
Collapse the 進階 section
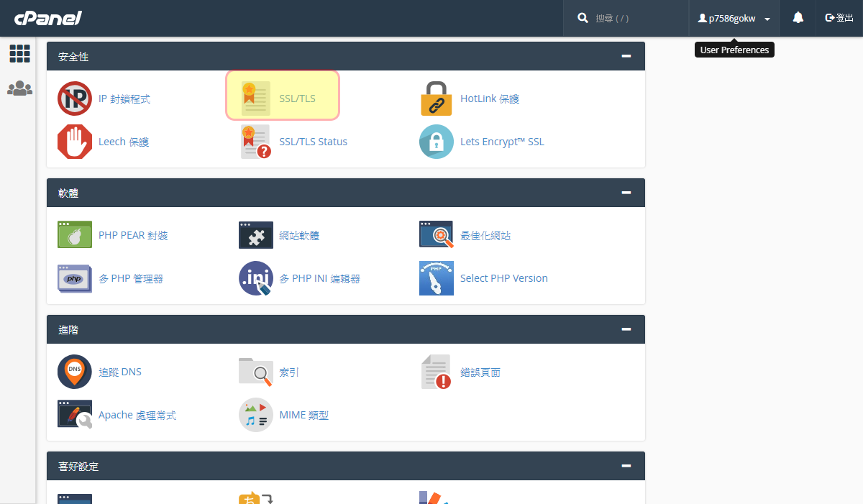click(626, 329)
